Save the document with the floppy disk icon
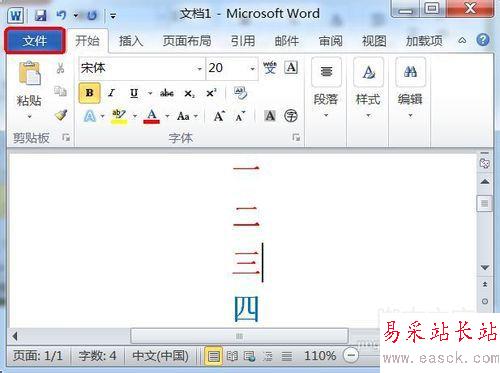 (41, 15)
